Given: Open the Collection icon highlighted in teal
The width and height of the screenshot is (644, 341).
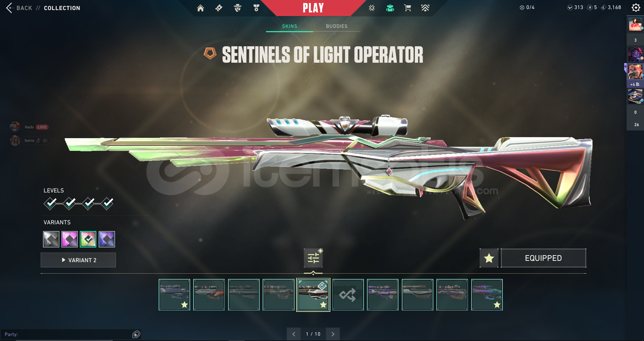Looking at the screenshot, I should pos(390,8).
